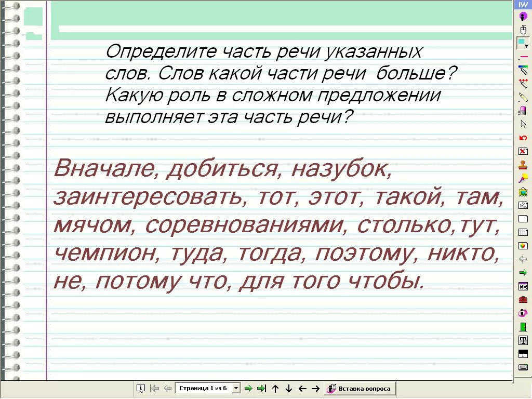Click the green exit door icon

(523, 327)
